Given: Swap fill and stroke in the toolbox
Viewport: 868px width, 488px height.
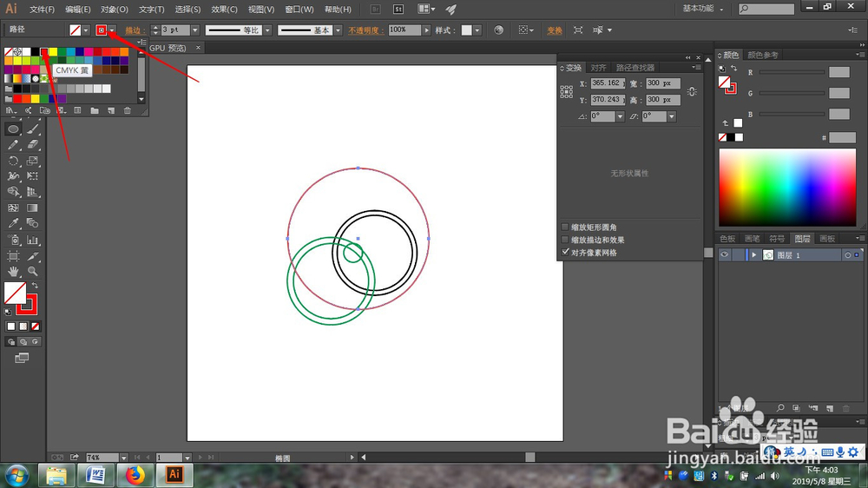Looking at the screenshot, I should click(35, 286).
